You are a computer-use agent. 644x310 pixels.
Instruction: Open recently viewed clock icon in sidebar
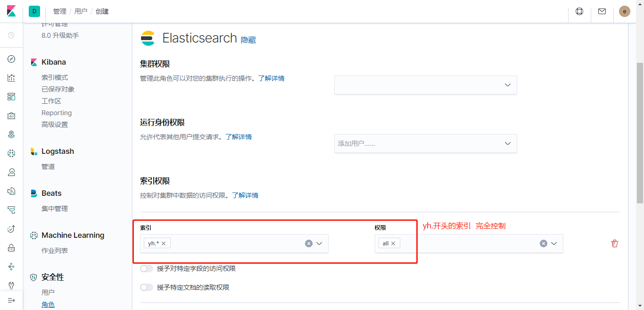coord(11,35)
